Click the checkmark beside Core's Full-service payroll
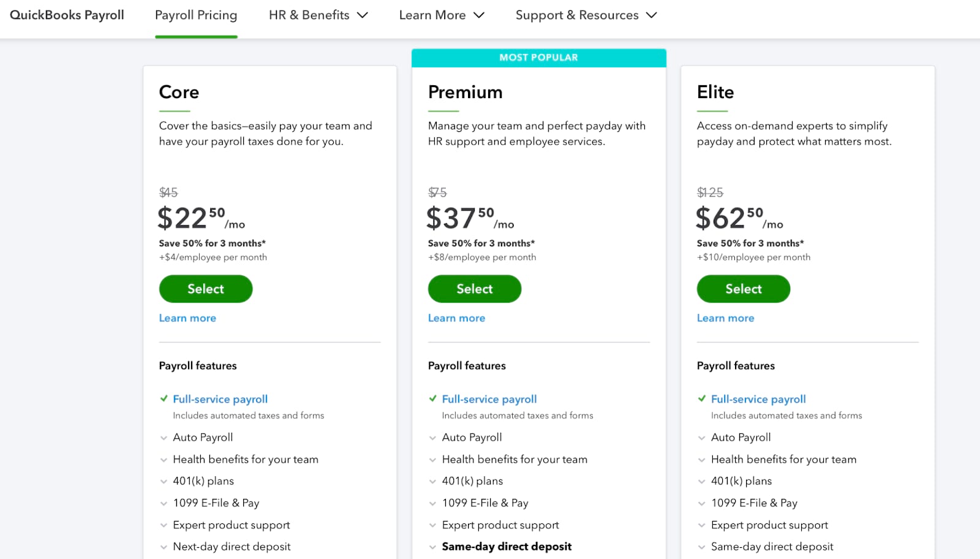The height and width of the screenshot is (559, 980). click(x=164, y=398)
